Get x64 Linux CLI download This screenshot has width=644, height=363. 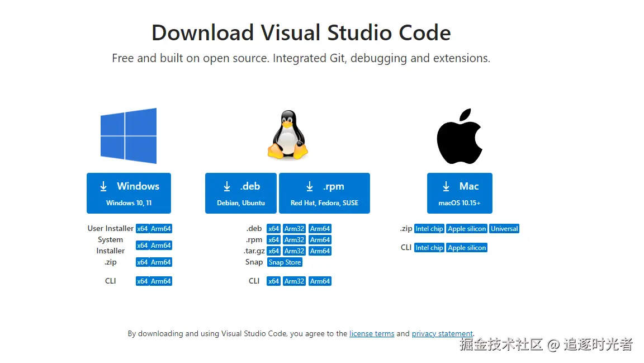(273, 281)
